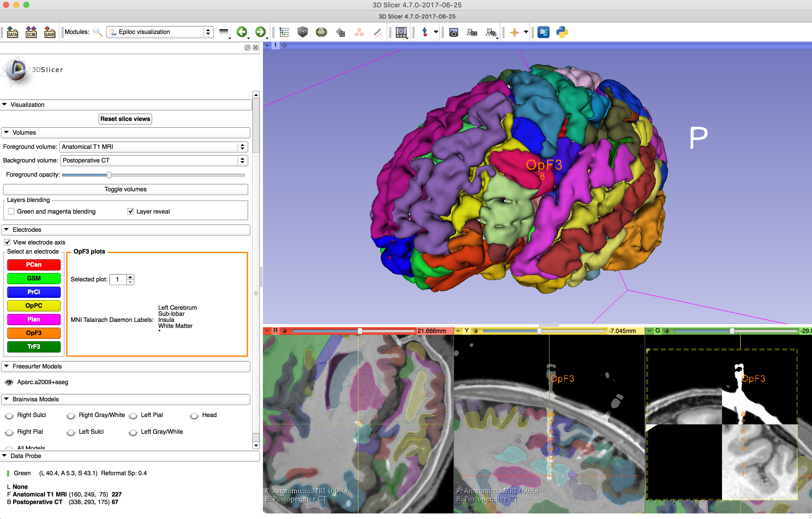The width and height of the screenshot is (812, 519).
Task: Select the OpF3 electrode button
Action: tap(34, 333)
